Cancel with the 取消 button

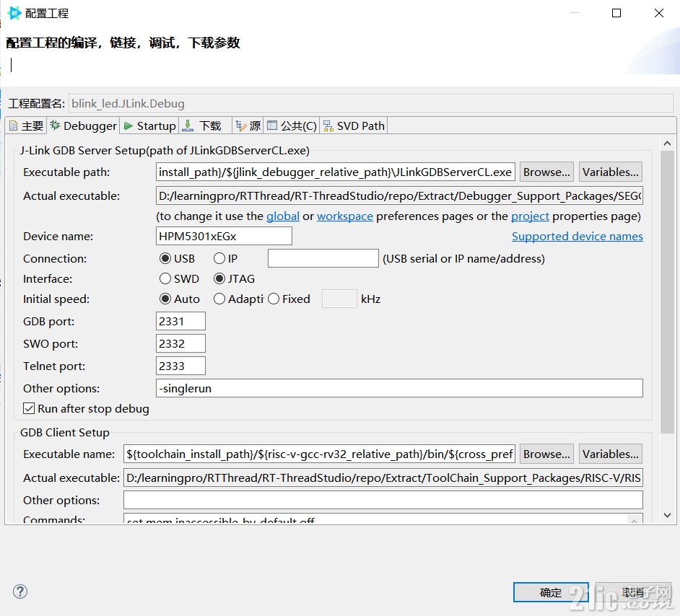pos(633,592)
